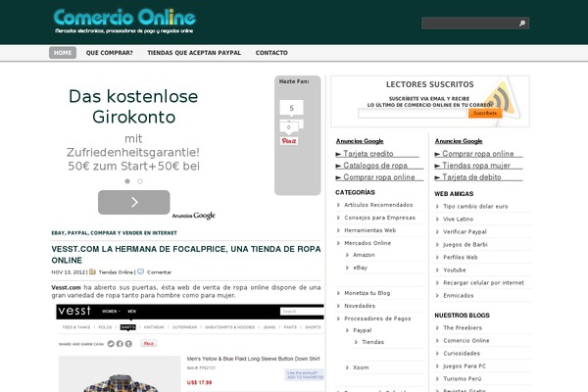Click the right-column Comprar ropa online ad link
The width and height of the screenshot is (588, 392).
(478, 154)
